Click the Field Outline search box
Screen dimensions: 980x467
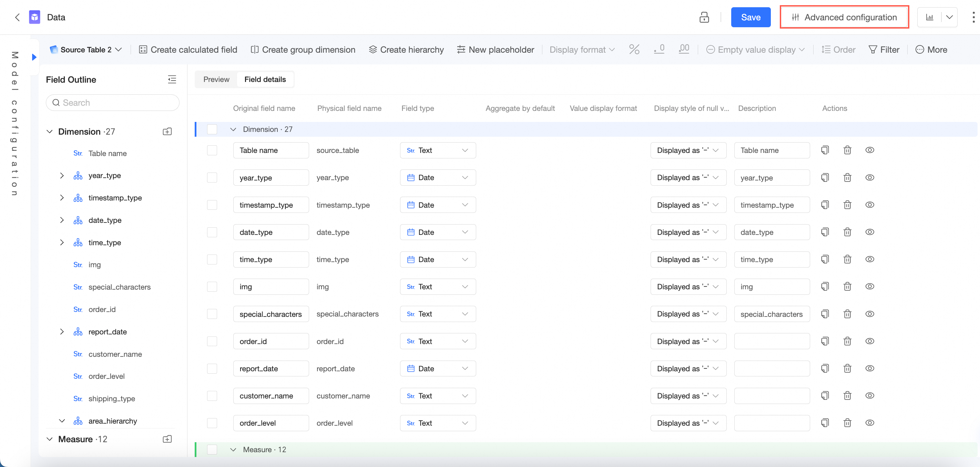pyautogui.click(x=113, y=103)
